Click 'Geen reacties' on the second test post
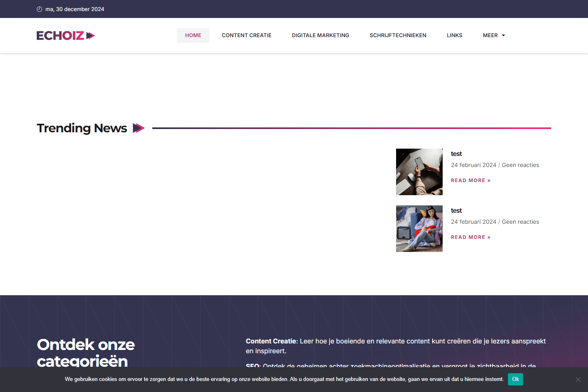The image size is (588, 392). 520,222
